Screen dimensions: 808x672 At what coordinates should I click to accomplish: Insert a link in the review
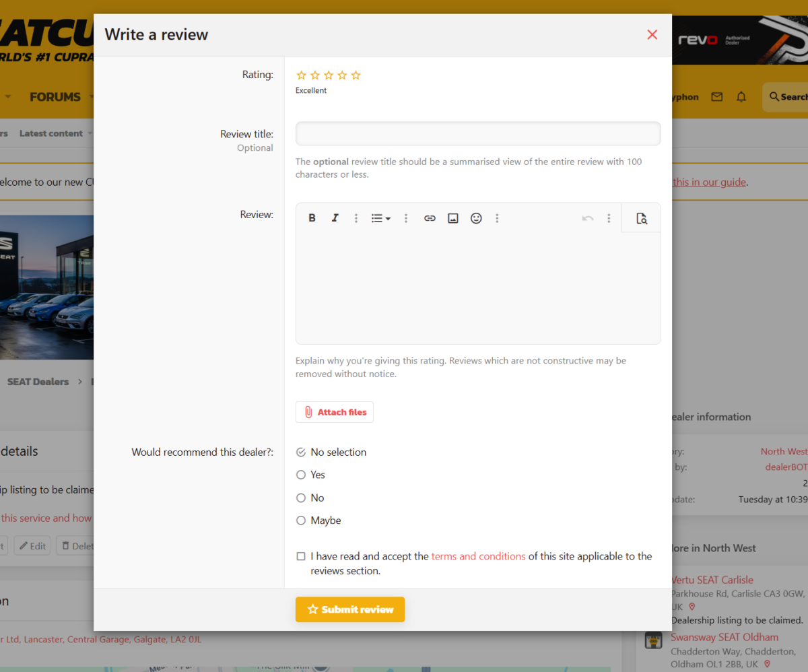pos(430,218)
